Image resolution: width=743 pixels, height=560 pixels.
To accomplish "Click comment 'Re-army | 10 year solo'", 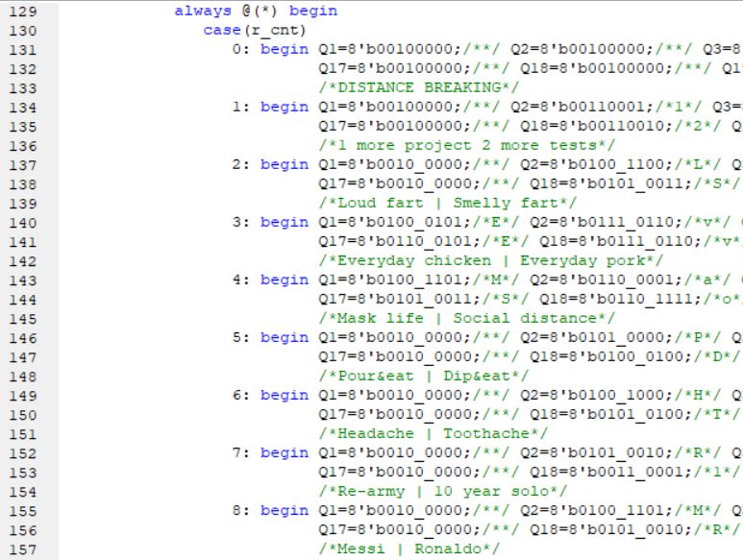I will click(x=443, y=492).
